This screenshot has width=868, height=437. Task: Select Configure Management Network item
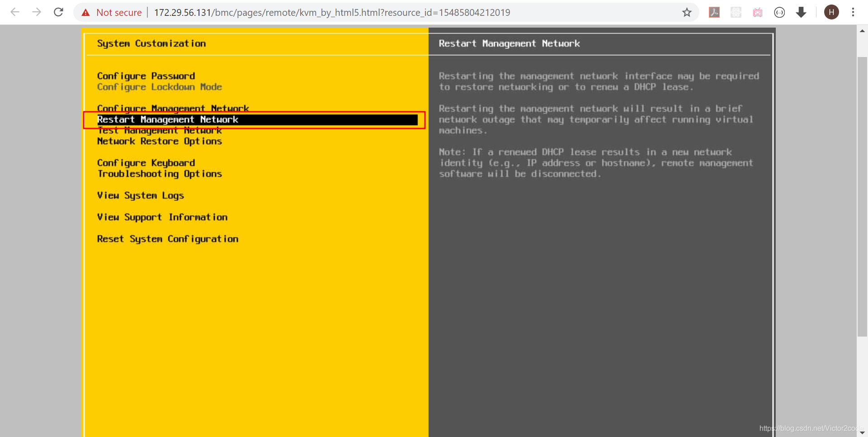click(x=173, y=108)
